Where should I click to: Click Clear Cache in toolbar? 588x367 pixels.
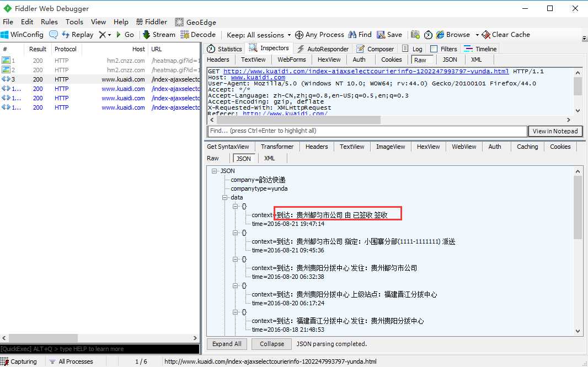coord(506,35)
